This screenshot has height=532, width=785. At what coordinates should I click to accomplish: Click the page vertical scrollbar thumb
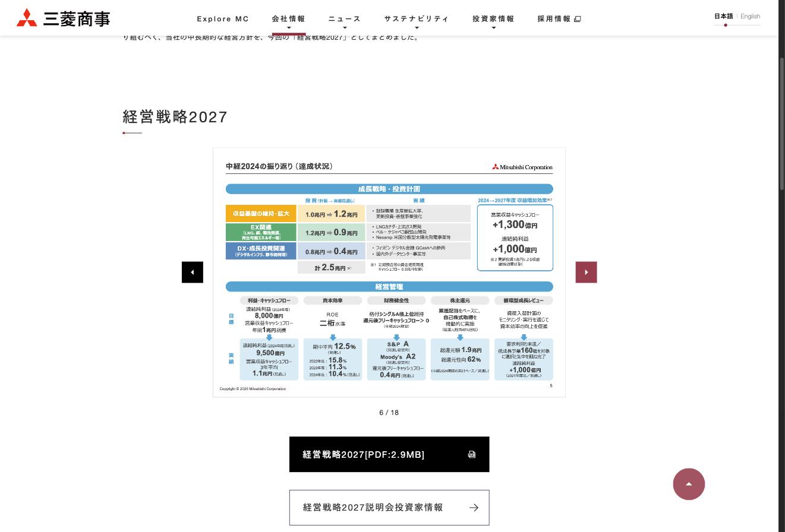(782, 123)
